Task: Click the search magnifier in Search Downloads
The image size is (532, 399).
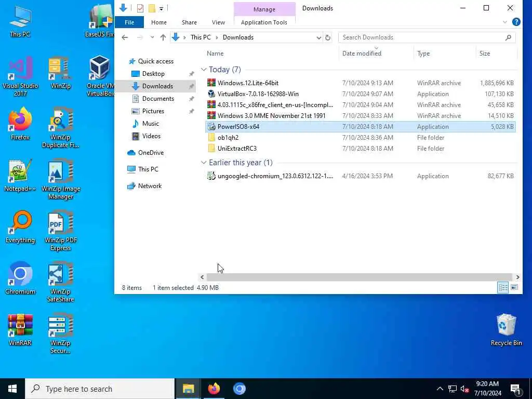Action: (x=508, y=37)
